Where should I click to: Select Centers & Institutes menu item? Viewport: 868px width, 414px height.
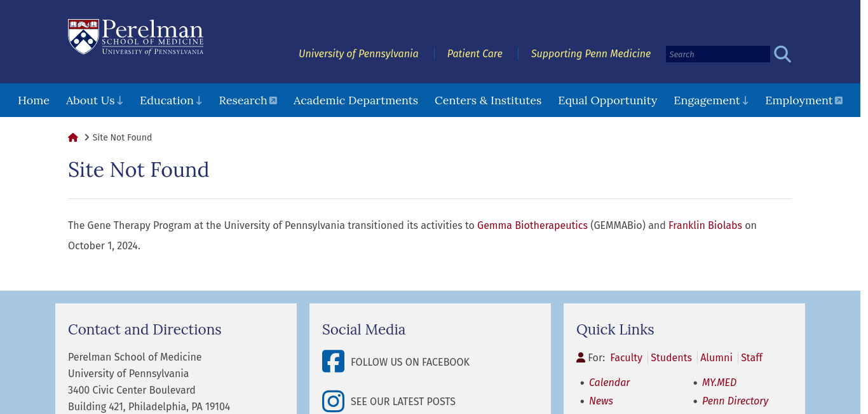488,100
